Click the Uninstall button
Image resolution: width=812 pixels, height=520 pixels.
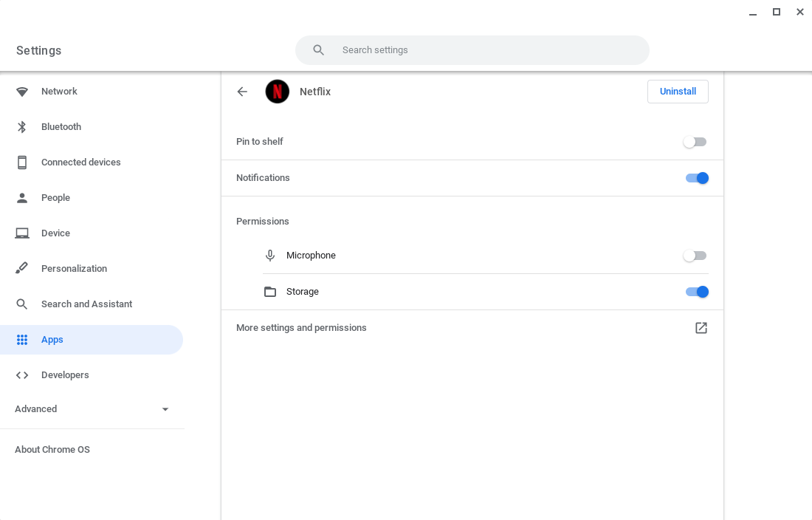[x=678, y=91]
